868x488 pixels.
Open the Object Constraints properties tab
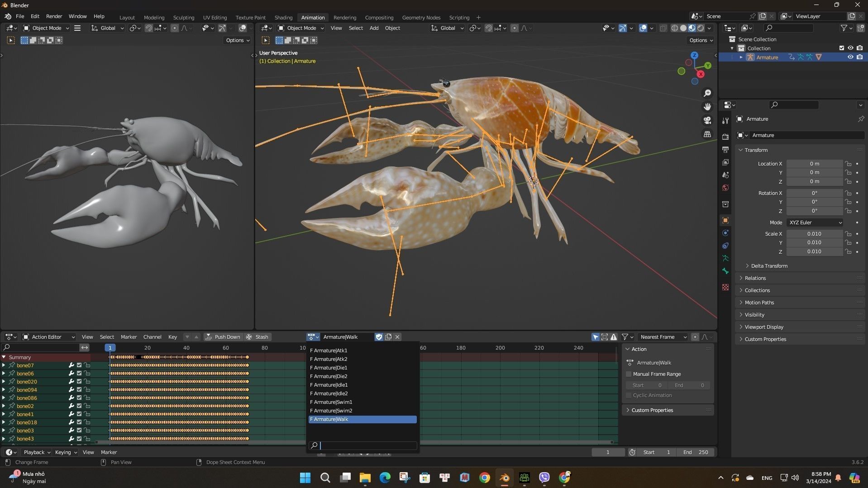click(x=725, y=246)
